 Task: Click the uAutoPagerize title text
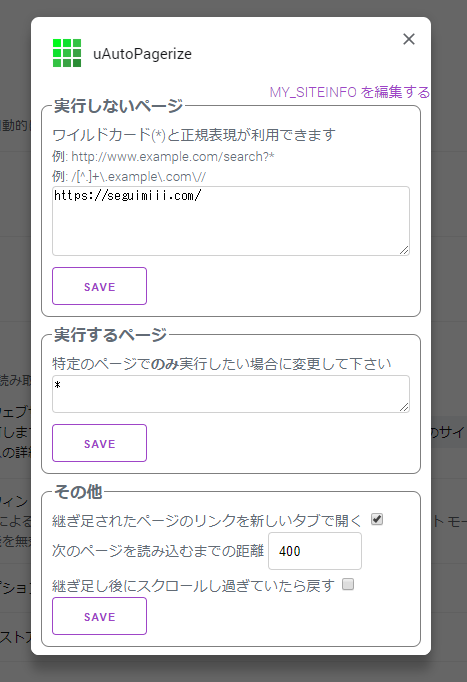tap(142, 54)
